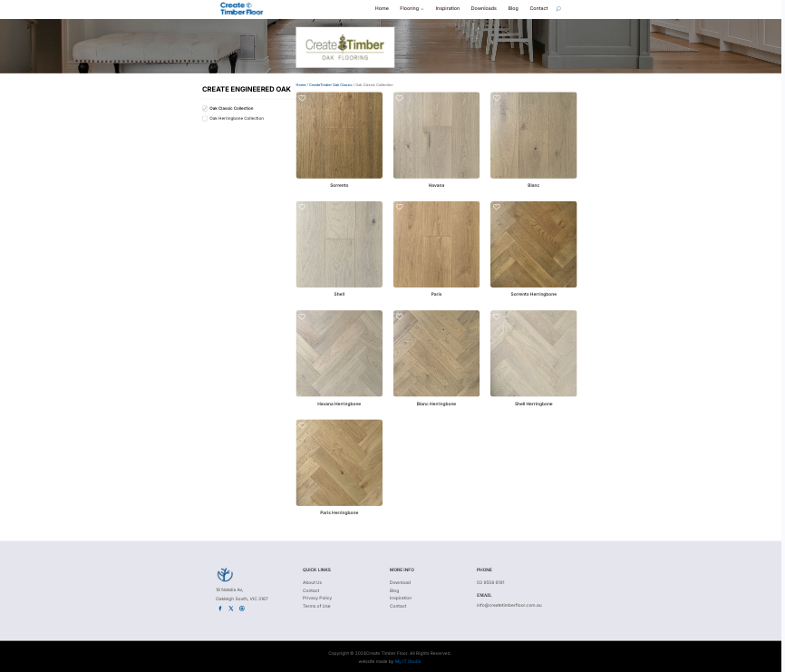Screen dimensions: 785x672
Task: Open the Terms of Use footer link
Action: point(316,606)
